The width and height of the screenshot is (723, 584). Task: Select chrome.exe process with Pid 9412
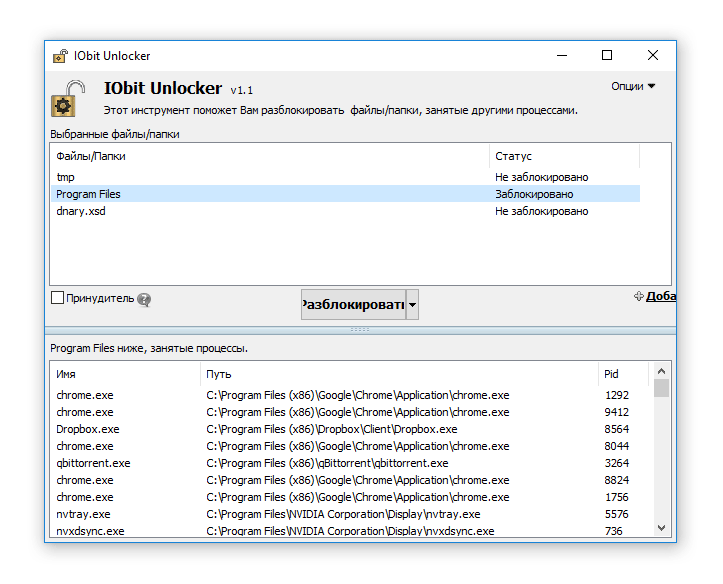(352, 412)
